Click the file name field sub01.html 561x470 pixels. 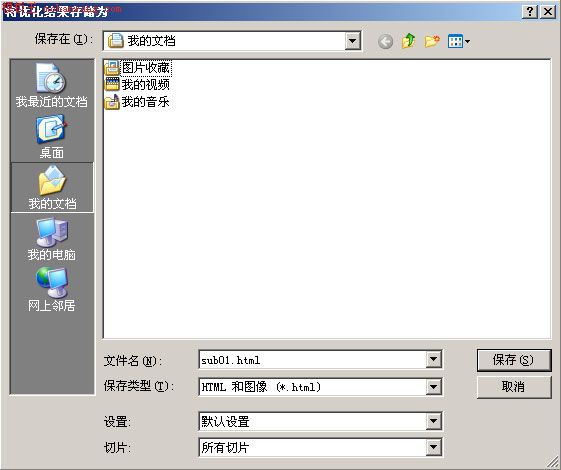tap(312, 359)
